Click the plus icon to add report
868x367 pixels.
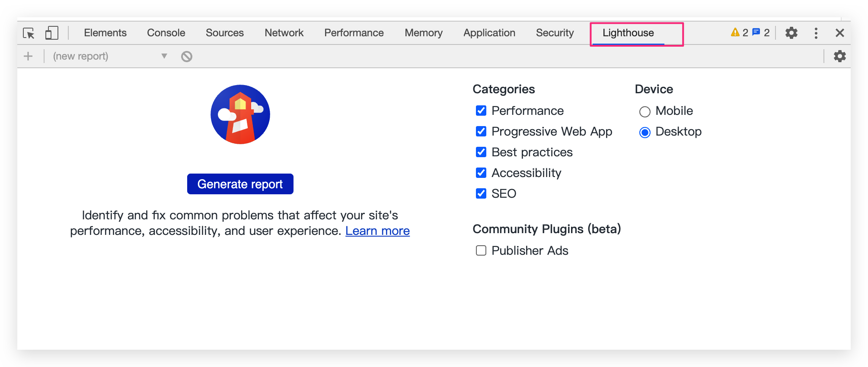(28, 56)
